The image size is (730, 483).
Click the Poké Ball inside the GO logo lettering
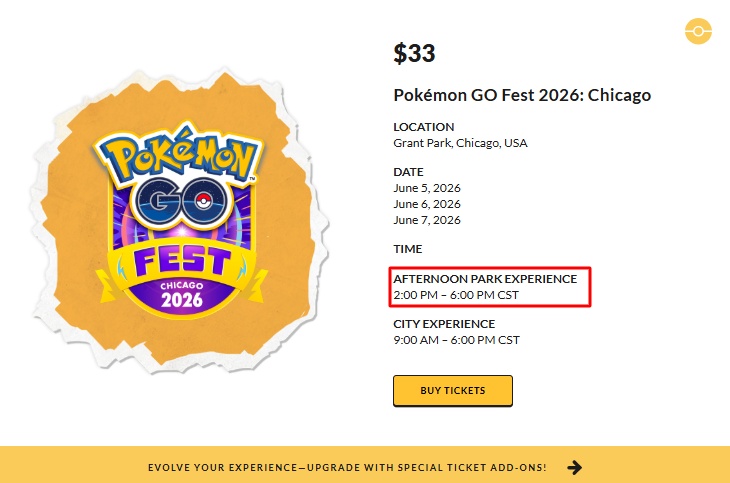tap(207, 196)
